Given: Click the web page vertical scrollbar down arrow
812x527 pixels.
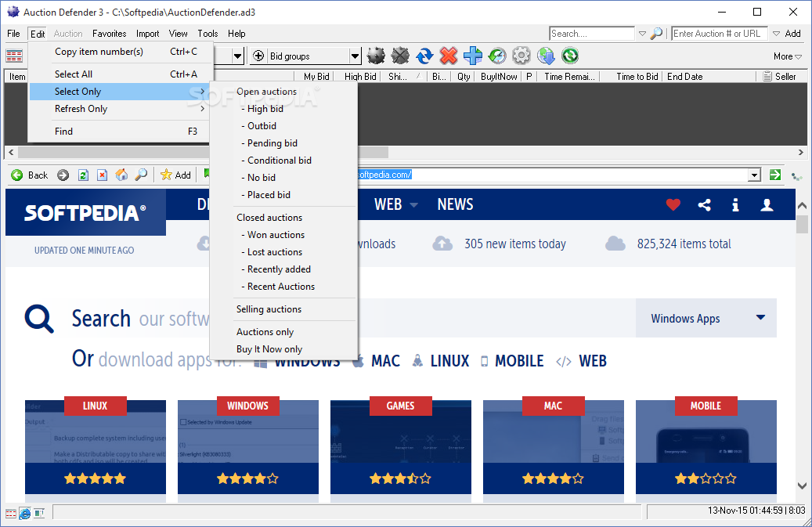Looking at the screenshot, I should click(x=802, y=486).
